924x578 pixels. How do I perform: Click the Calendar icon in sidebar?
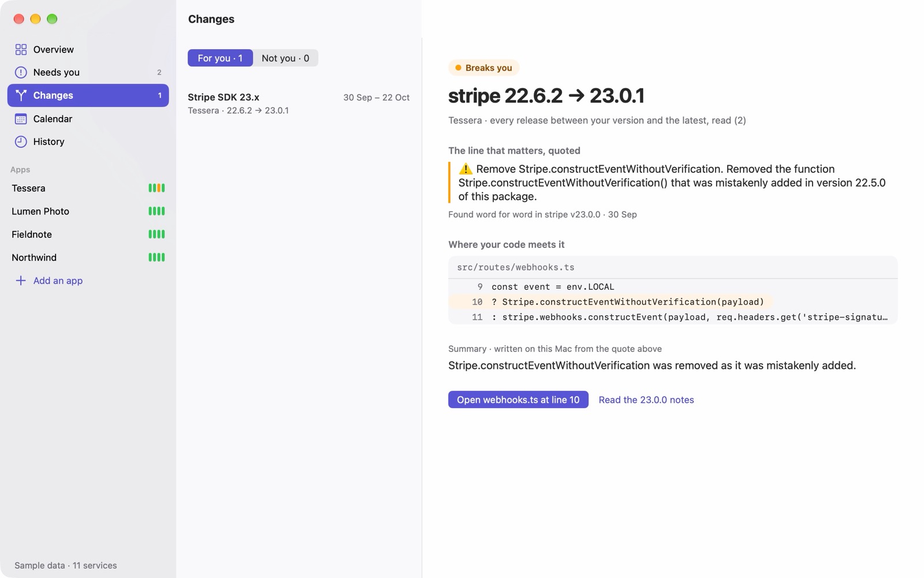[x=21, y=119]
